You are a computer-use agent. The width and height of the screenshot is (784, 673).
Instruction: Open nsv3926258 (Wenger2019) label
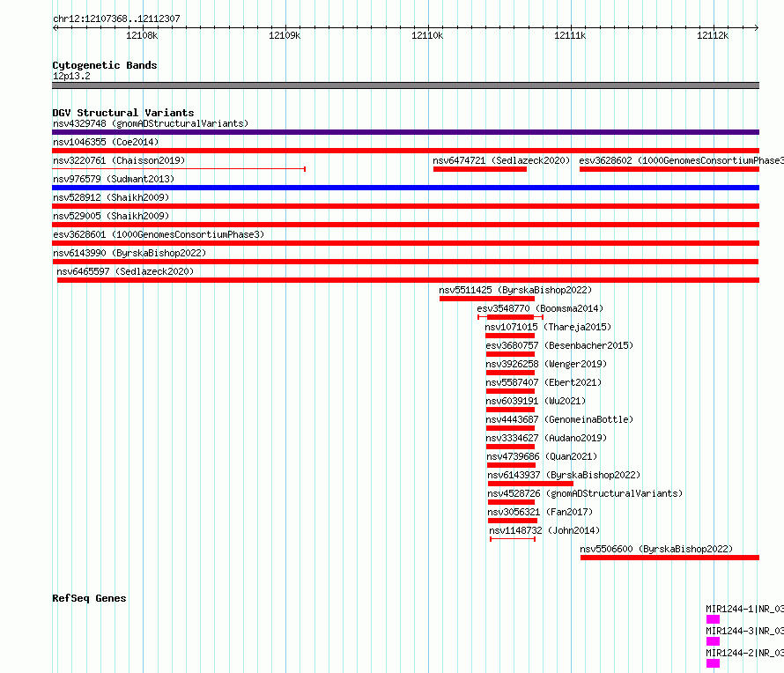pos(546,364)
